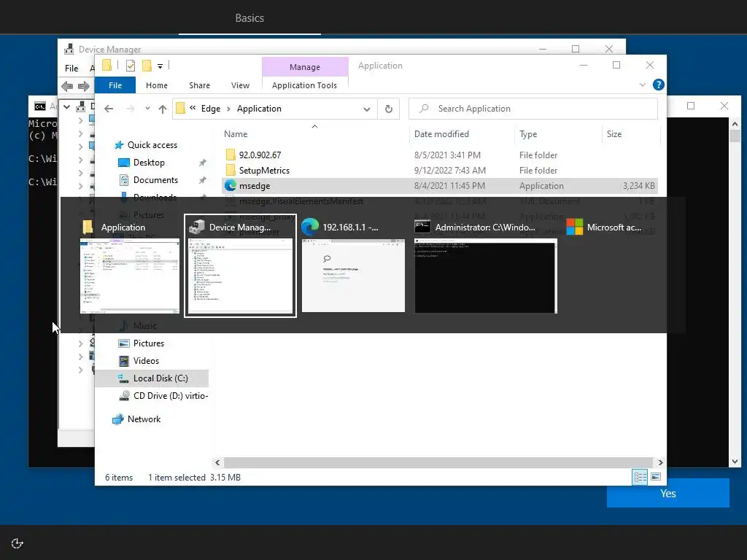Click the Up one level arrow
This screenshot has height=560, width=747.
click(x=163, y=109)
